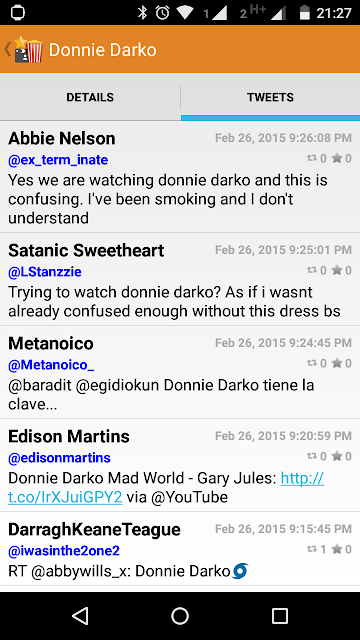The height and width of the screenshot is (640, 360).
Task: Tap the star icon on DarraghKeaneTeague's tweet
Action: (x=337, y=549)
